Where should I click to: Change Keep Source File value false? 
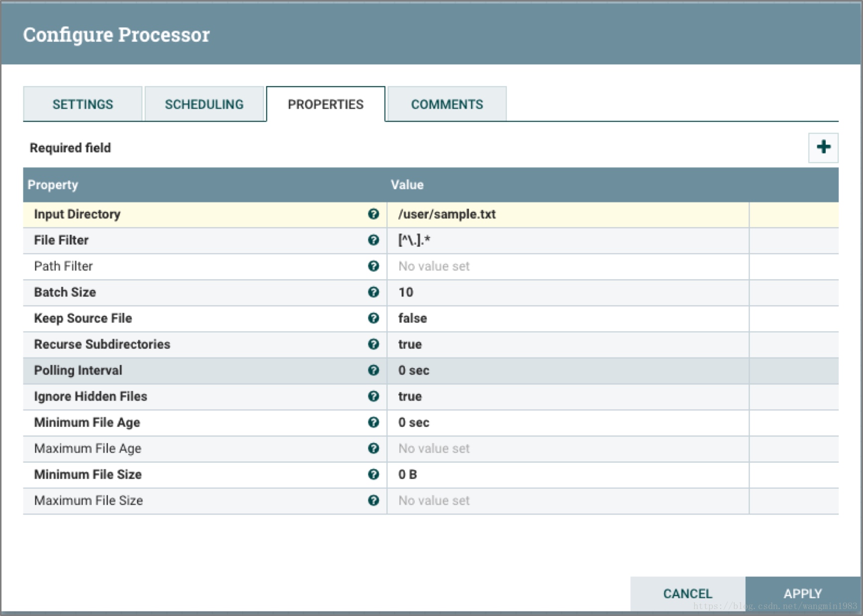click(568, 318)
